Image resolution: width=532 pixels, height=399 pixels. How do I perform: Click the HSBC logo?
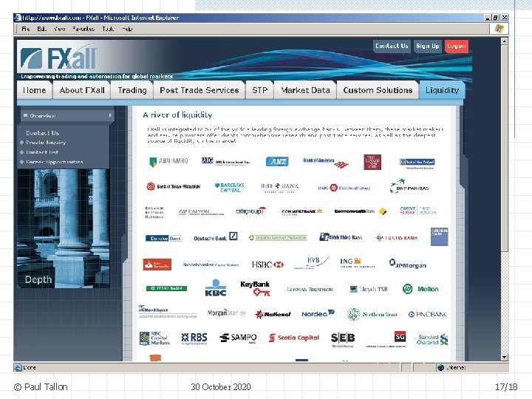point(267,265)
